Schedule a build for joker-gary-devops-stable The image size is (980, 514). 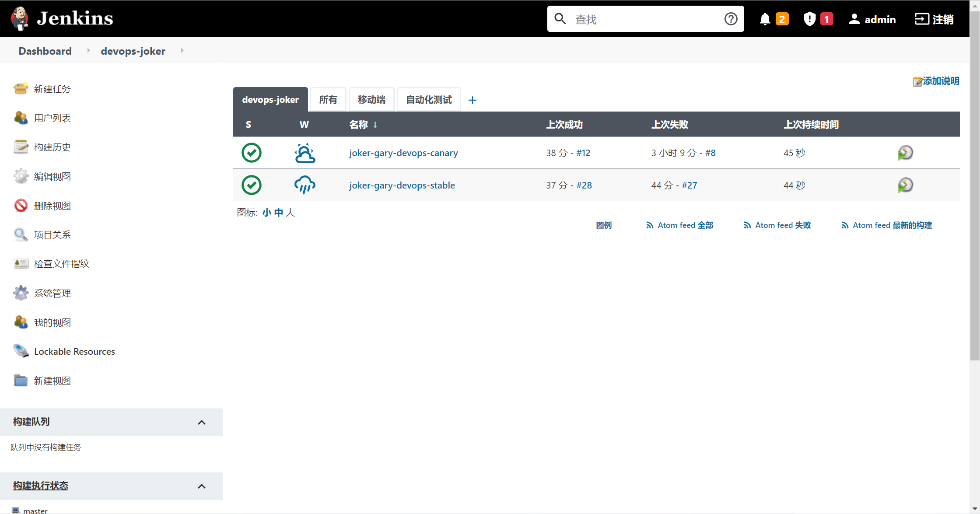[x=905, y=185]
